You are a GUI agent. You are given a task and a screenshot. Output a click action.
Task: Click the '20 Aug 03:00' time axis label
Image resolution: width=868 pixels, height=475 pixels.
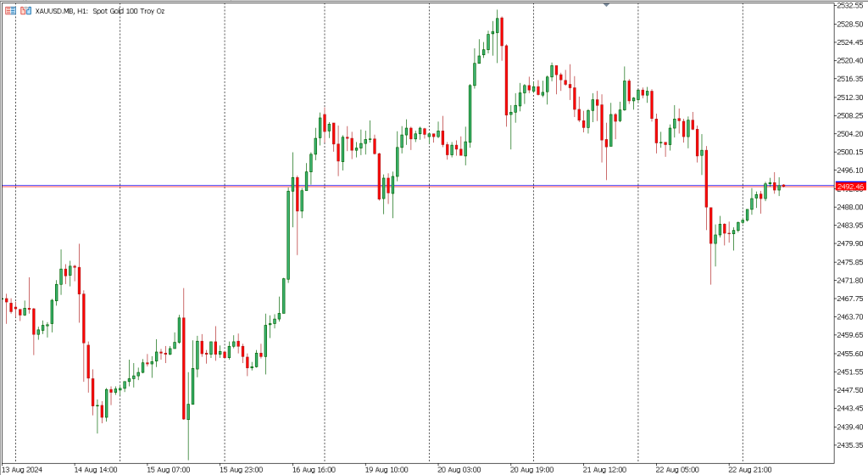point(459,469)
